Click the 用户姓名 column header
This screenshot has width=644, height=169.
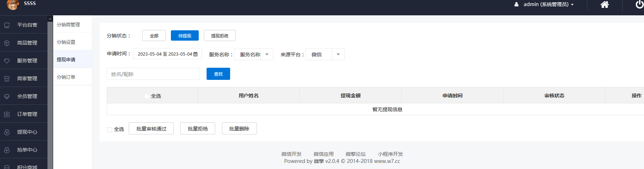(249, 96)
